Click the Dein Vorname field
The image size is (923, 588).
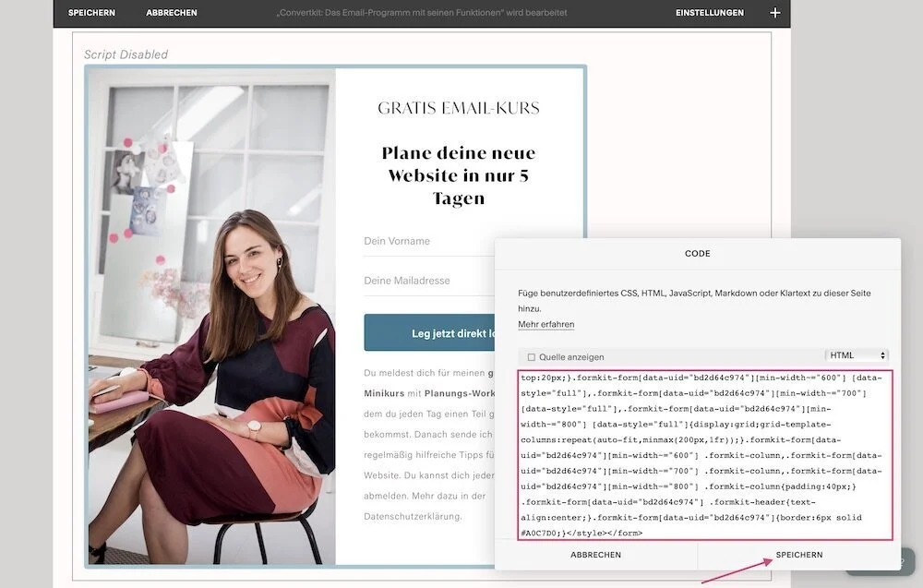pyautogui.click(x=428, y=241)
